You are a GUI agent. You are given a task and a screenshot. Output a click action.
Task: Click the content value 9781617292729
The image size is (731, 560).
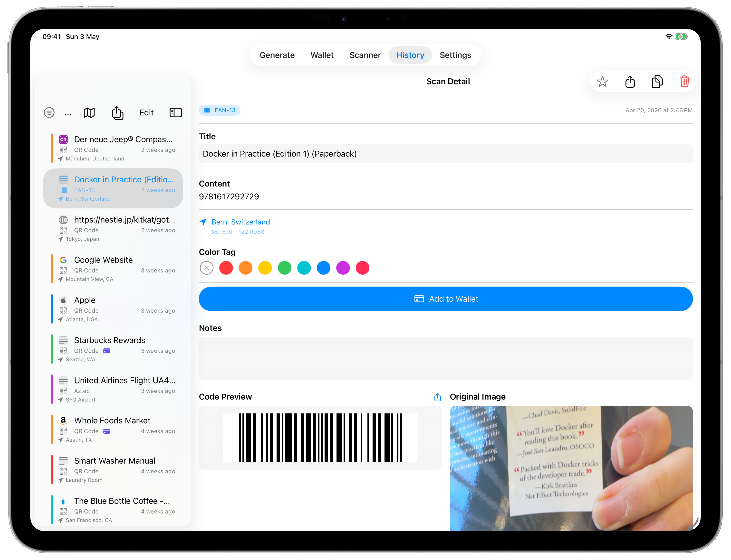tap(229, 197)
